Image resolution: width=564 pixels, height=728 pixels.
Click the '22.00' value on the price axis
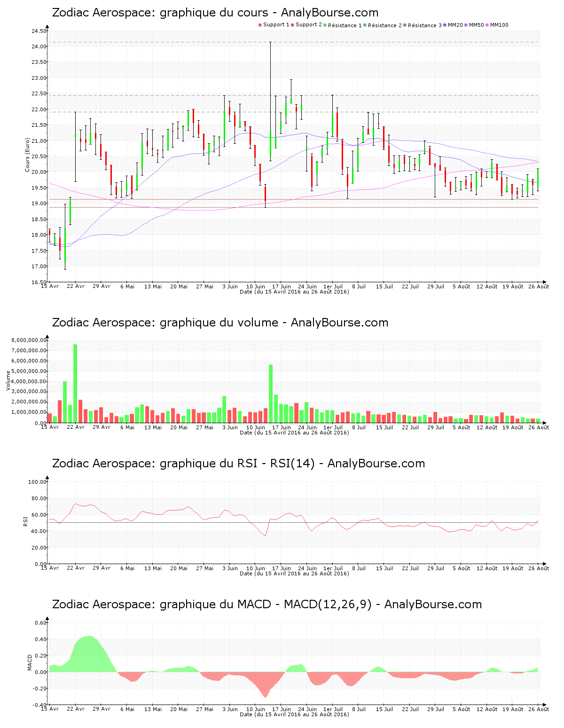tap(39, 109)
